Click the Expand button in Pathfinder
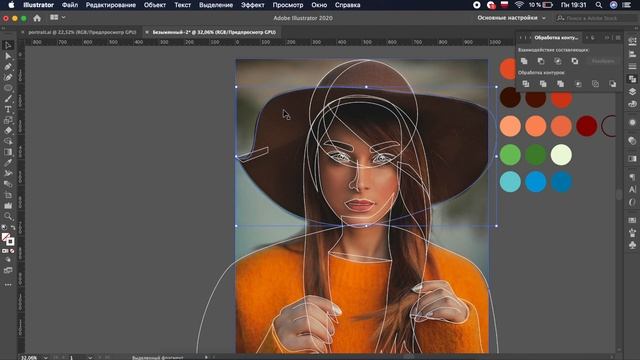 coord(603,61)
